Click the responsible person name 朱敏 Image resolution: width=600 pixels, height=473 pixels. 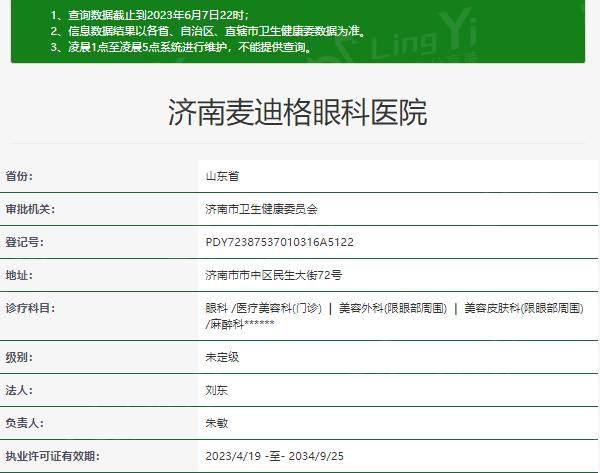click(x=217, y=423)
